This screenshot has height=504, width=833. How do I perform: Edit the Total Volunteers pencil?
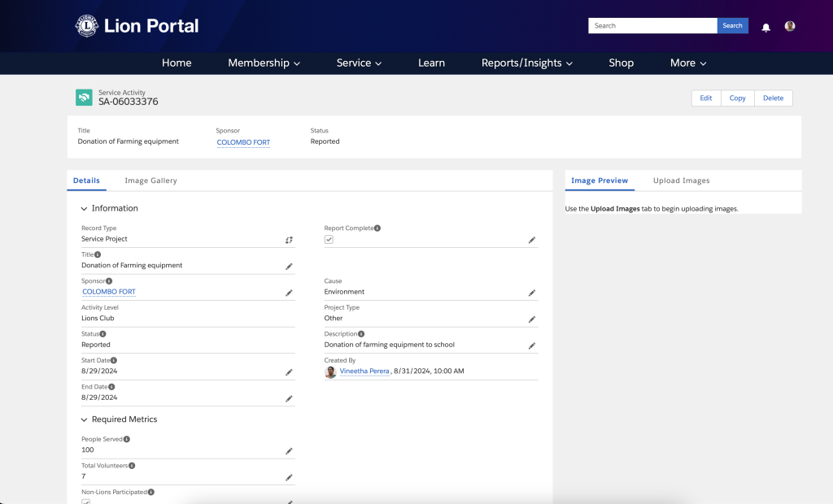[289, 477]
